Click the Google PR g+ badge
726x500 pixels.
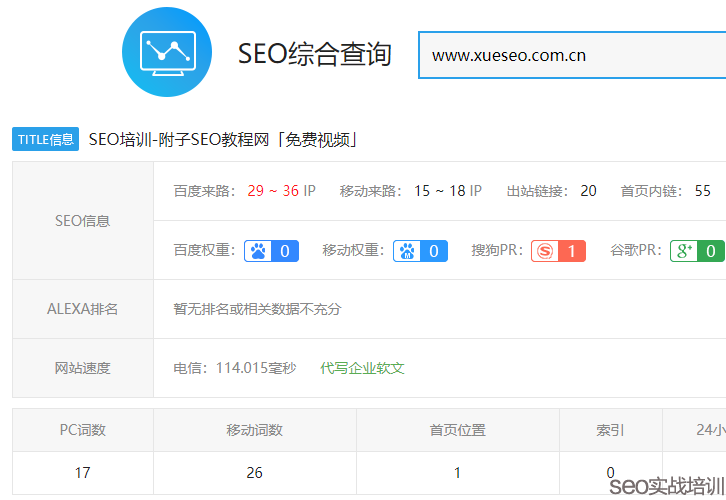coord(696,250)
